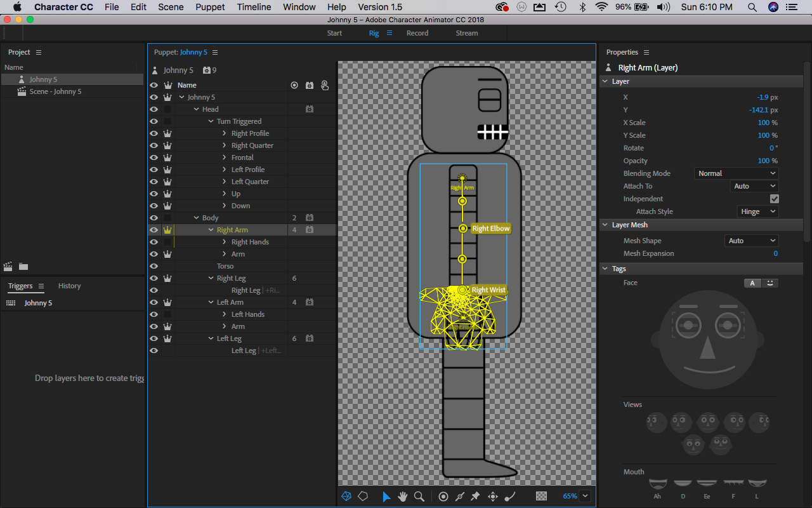Click the new folder icon in Project panel

click(23, 267)
